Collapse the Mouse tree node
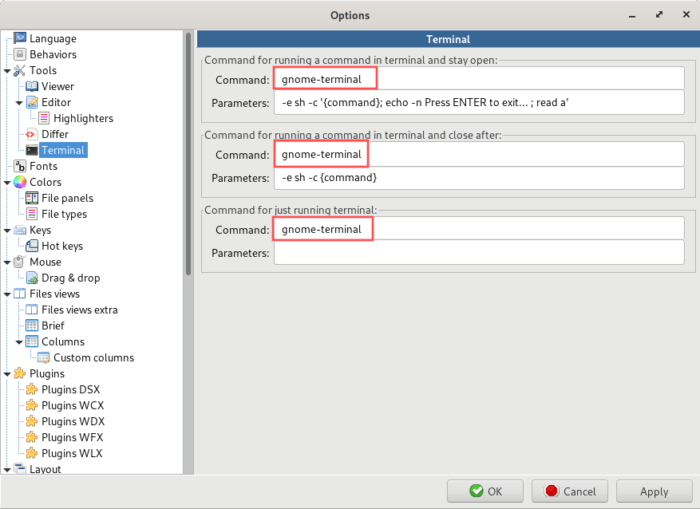Screen dimensions: 700x509 pos(7,262)
